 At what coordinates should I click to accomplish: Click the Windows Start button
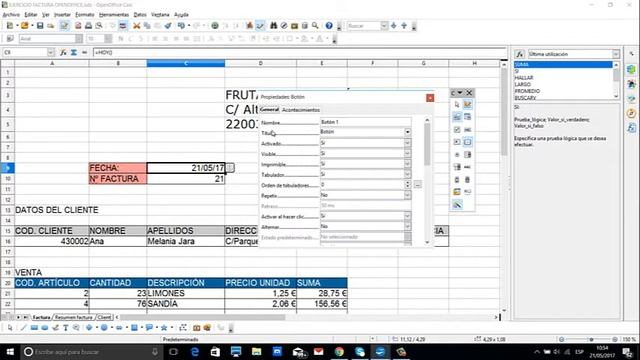pyautogui.click(x=10, y=351)
